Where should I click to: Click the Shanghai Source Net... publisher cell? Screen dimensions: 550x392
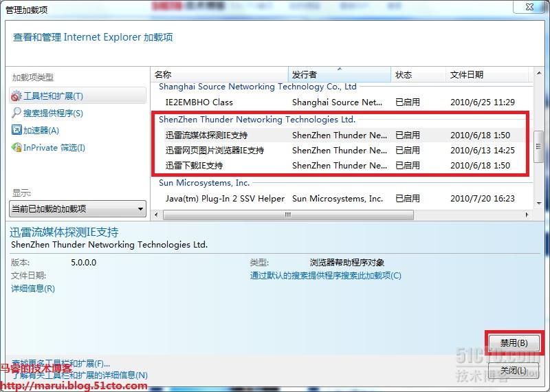click(337, 102)
